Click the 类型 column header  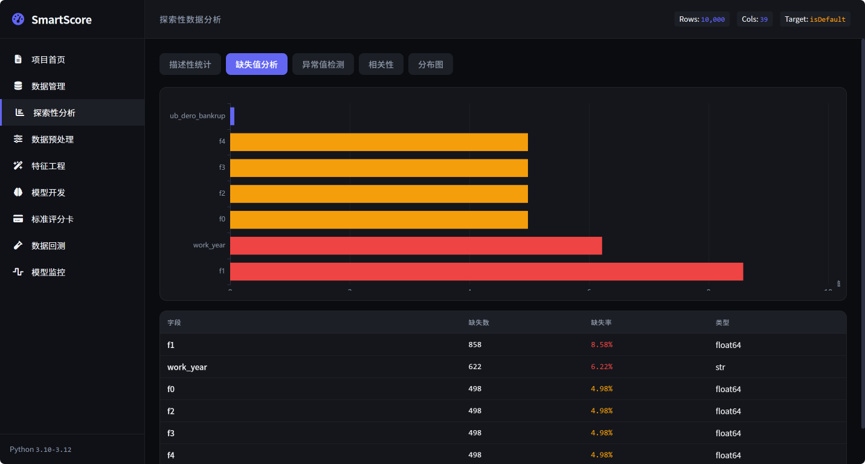722,323
